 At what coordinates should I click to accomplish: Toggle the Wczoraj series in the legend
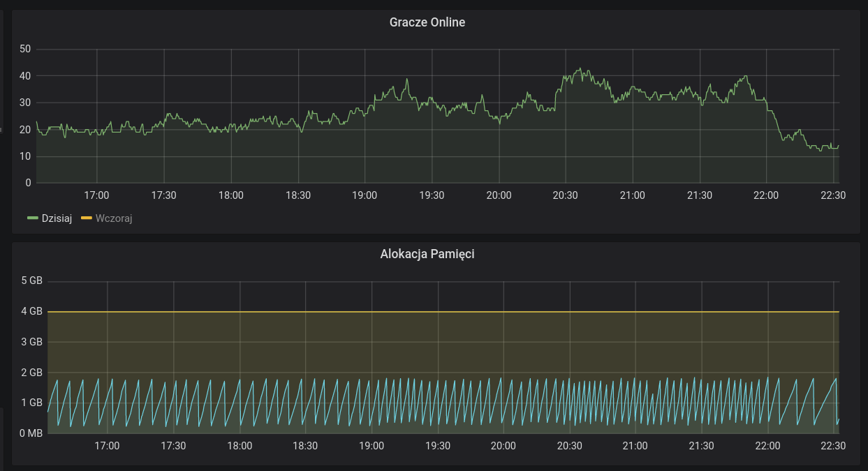[x=114, y=218]
